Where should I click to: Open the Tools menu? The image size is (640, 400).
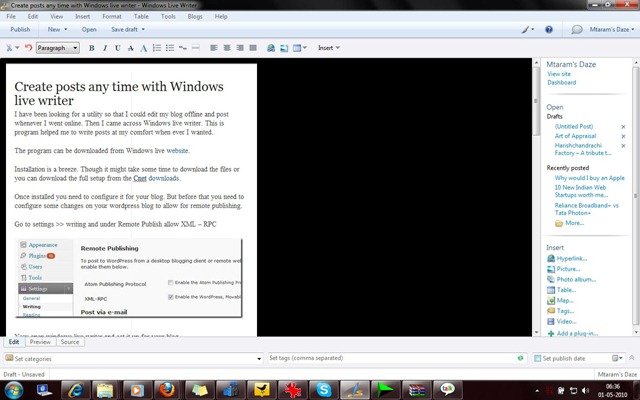[x=168, y=16]
